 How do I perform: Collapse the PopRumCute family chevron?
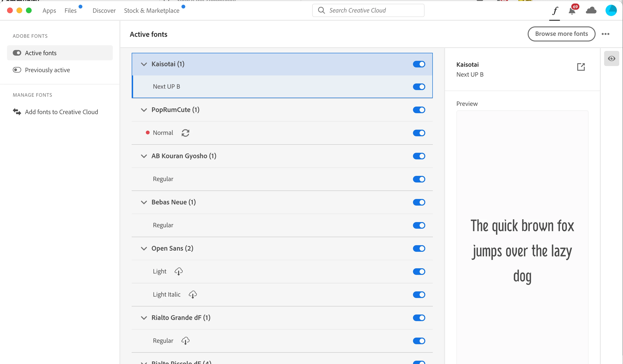tap(144, 110)
